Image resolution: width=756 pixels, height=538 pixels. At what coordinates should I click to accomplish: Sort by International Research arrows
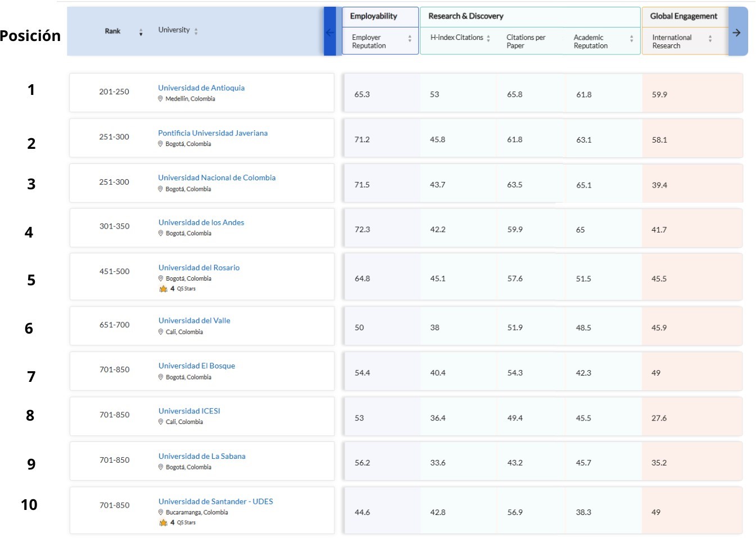click(710, 39)
